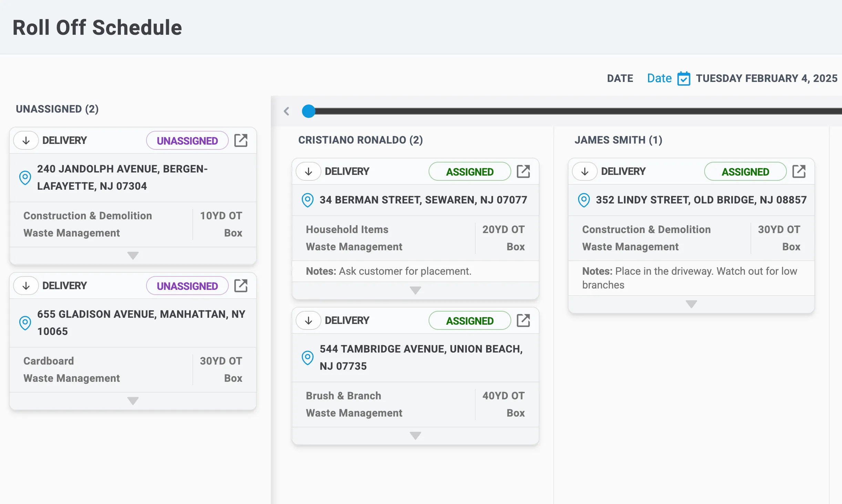Expand the 240 Jandolph Avenue card details

click(133, 255)
